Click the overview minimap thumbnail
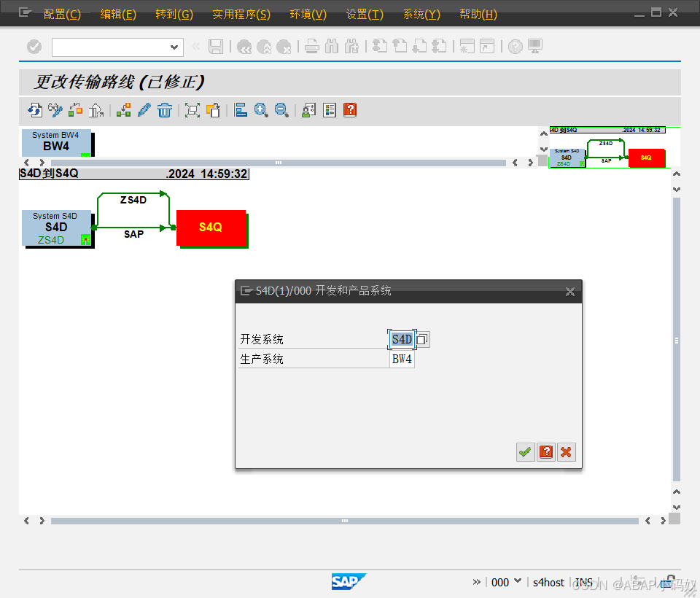 click(609, 148)
